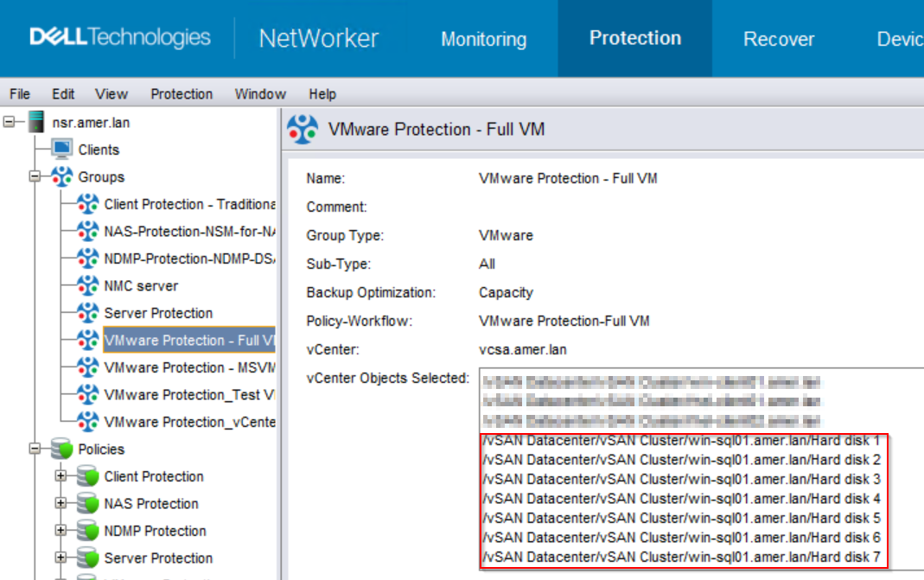Click the NDMP Protection policy icon
The image size is (924, 580).
point(88,530)
